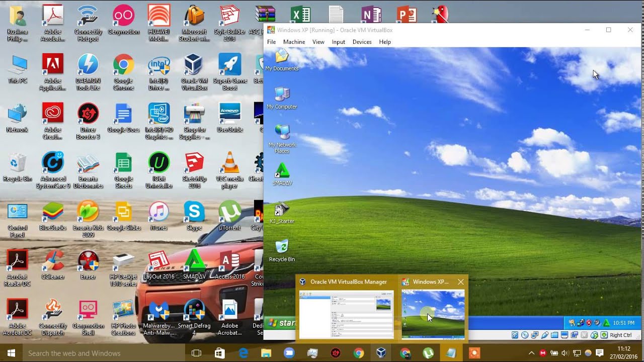
Task: Click red security shield in XP tray
Action: pyautogui.click(x=589, y=323)
